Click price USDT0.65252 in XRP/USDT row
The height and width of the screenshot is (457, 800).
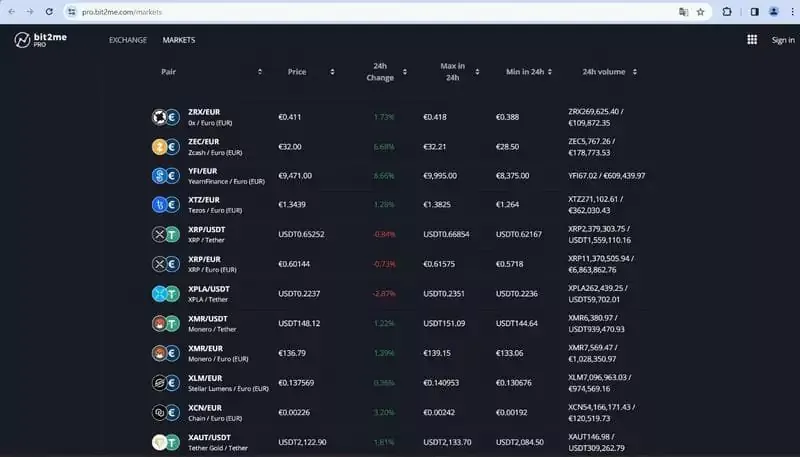[x=301, y=235]
